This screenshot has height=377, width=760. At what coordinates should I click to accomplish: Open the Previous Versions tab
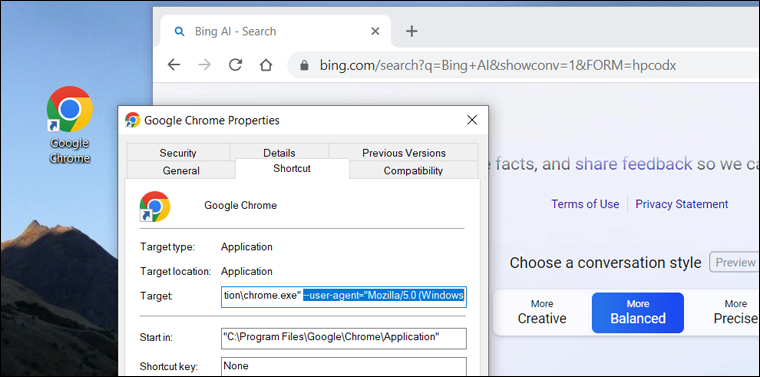[x=404, y=152]
